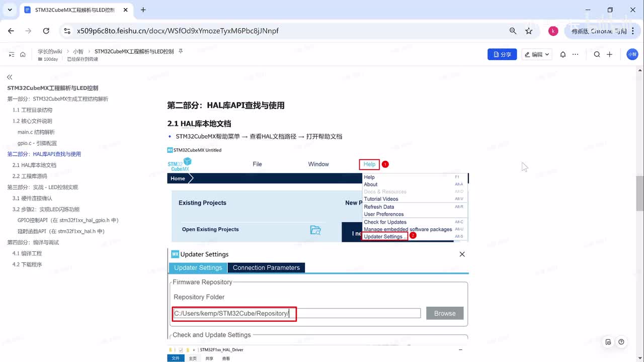This screenshot has width=644, height=362.
Task: Open the 编辑 mode dropdown
Action: [537, 54]
